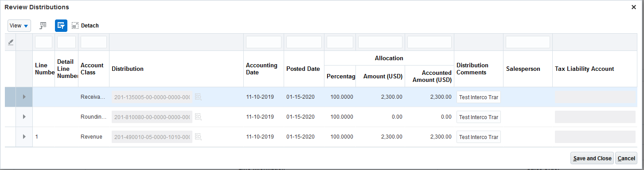644x170 pixels.
Task: Click the clear filters pencil icon
Action: (x=11, y=42)
